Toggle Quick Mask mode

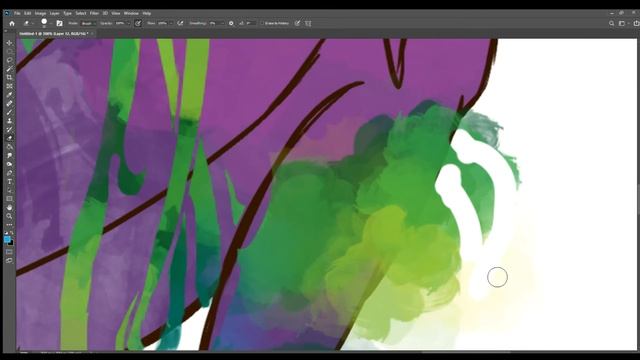coord(9,252)
